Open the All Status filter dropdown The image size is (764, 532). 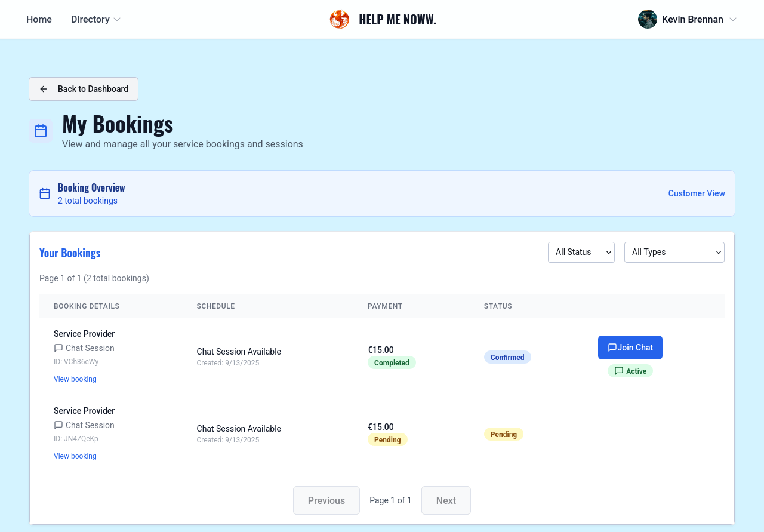581,252
